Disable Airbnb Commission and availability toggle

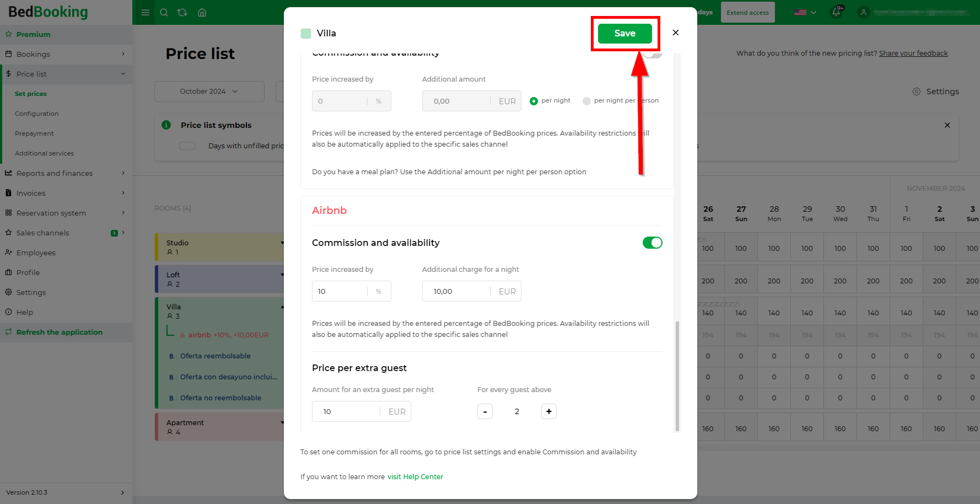(653, 243)
